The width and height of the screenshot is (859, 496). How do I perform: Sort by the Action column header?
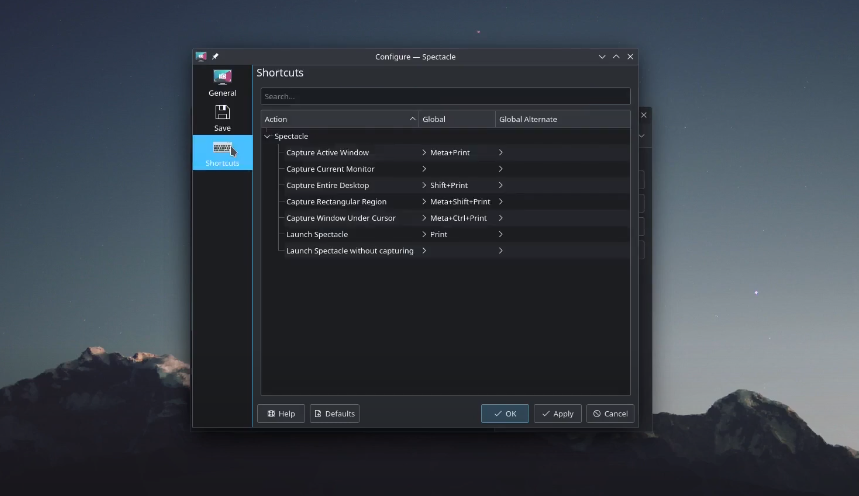(x=338, y=119)
